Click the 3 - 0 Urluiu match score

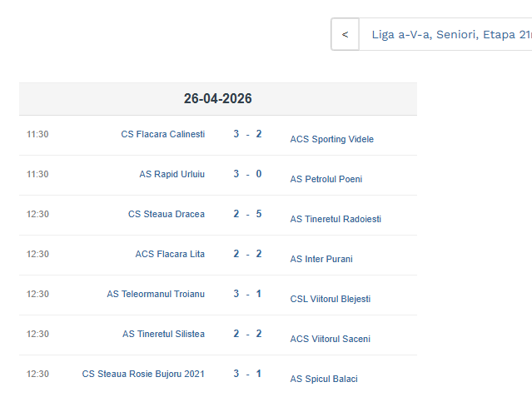coord(247,174)
